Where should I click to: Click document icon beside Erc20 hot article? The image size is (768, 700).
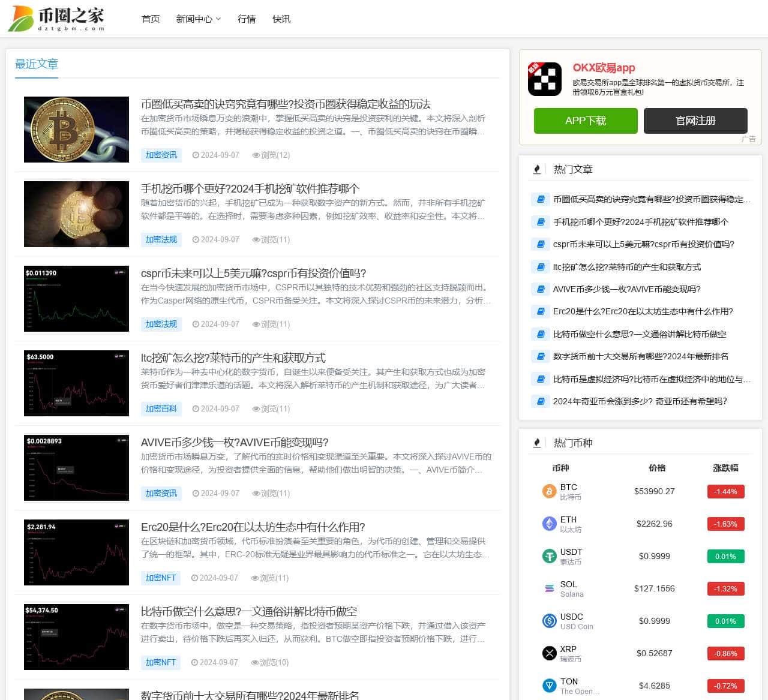(x=540, y=311)
